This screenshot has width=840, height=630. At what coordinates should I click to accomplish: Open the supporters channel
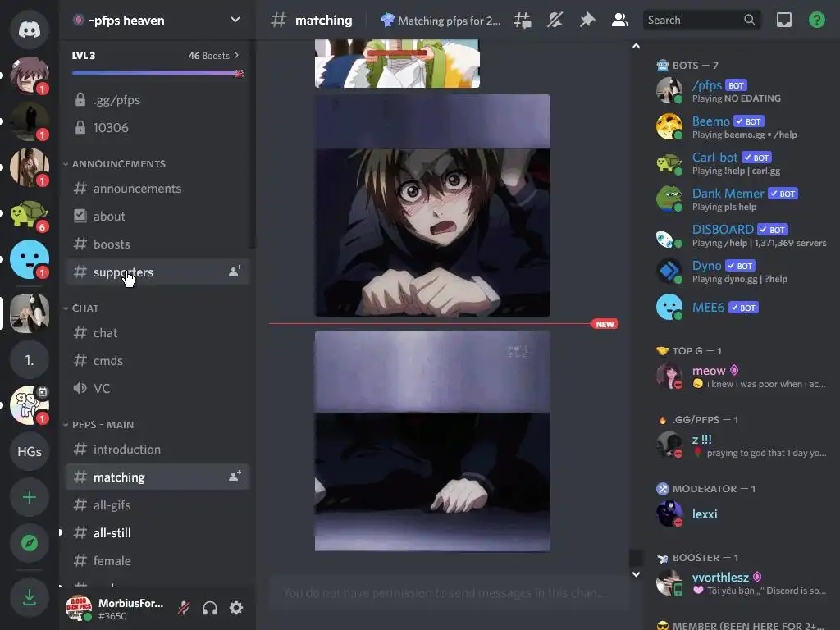pyautogui.click(x=157, y=272)
